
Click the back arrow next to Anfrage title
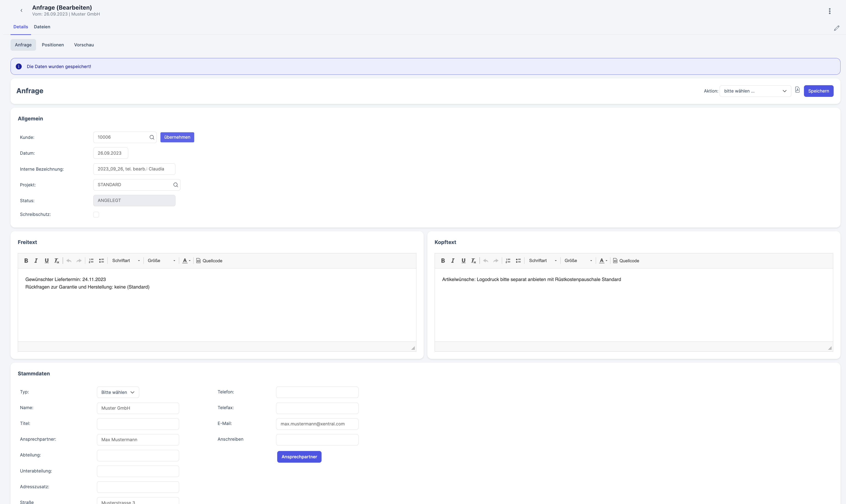(x=21, y=11)
